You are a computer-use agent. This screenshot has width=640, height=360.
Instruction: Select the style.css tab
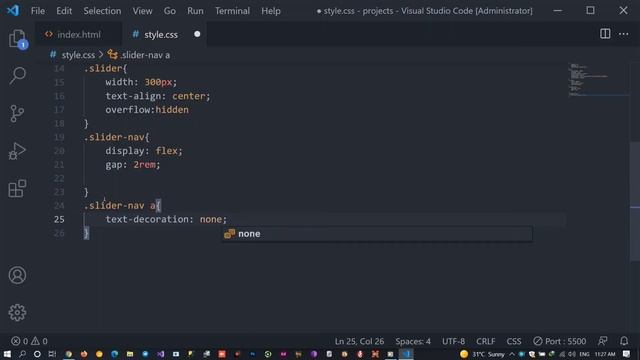[x=160, y=35]
